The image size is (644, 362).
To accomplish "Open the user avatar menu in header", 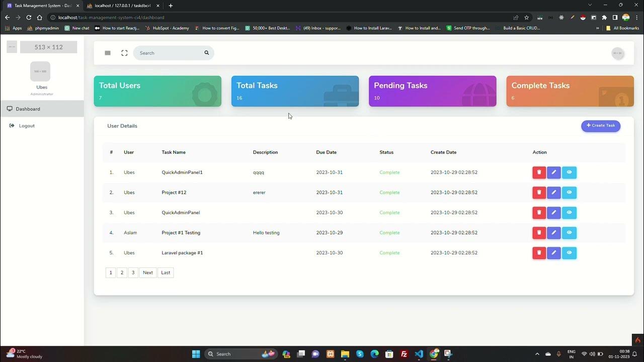I will [x=617, y=53].
